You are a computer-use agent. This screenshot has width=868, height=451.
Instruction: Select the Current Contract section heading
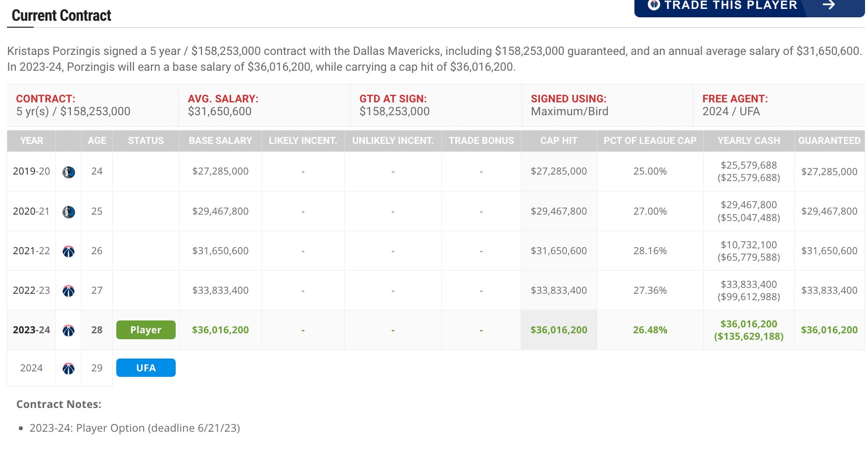[61, 16]
